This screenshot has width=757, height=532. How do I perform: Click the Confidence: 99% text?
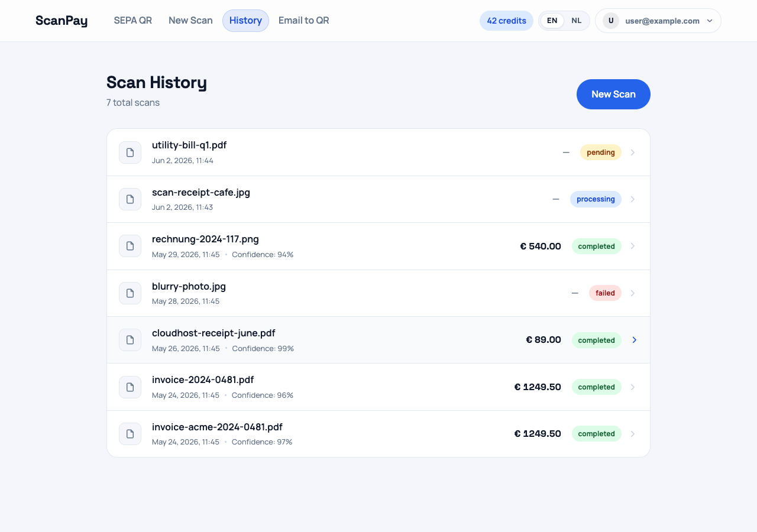pyautogui.click(x=263, y=349)
